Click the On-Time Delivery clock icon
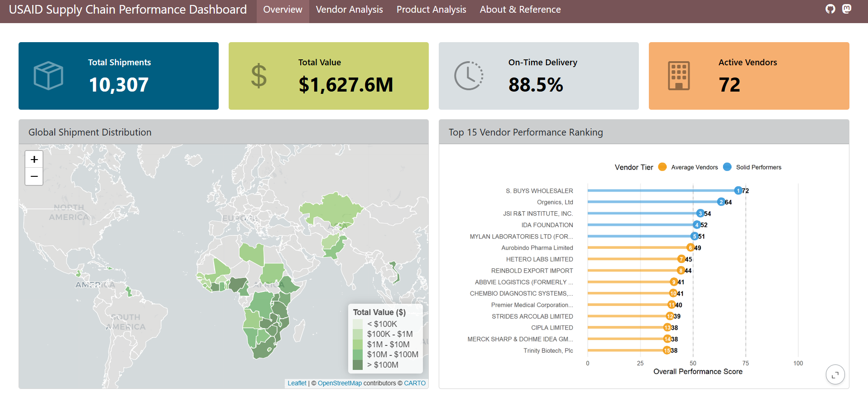868x403 pixels. (469, 76)
